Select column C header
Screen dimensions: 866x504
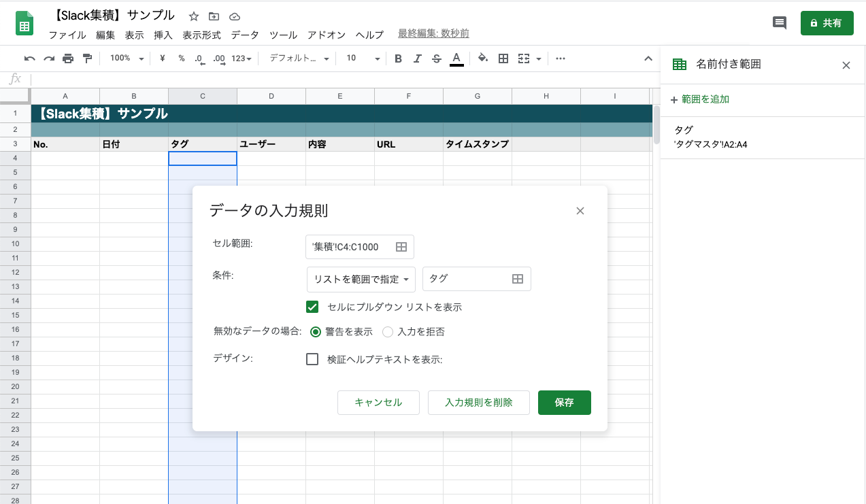203,97
